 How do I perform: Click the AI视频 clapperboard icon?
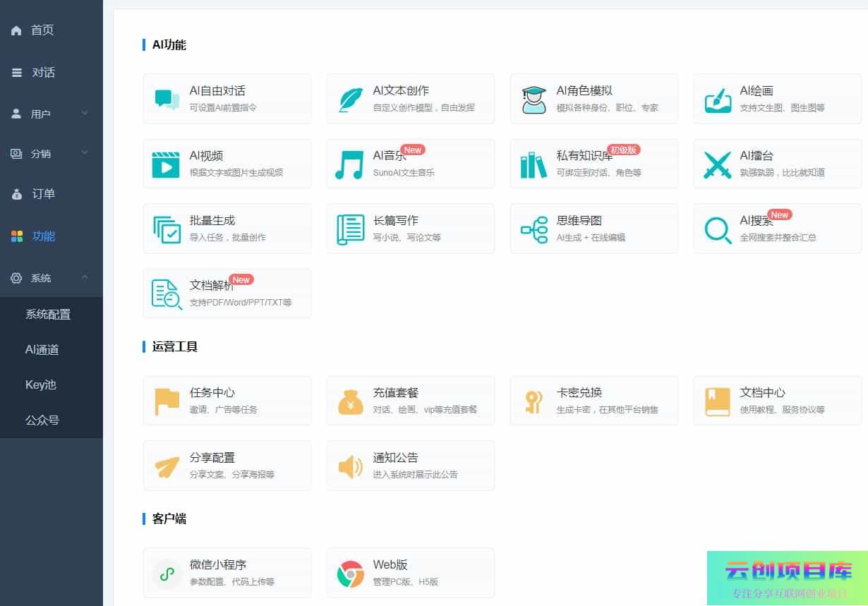tap(167, 164)
